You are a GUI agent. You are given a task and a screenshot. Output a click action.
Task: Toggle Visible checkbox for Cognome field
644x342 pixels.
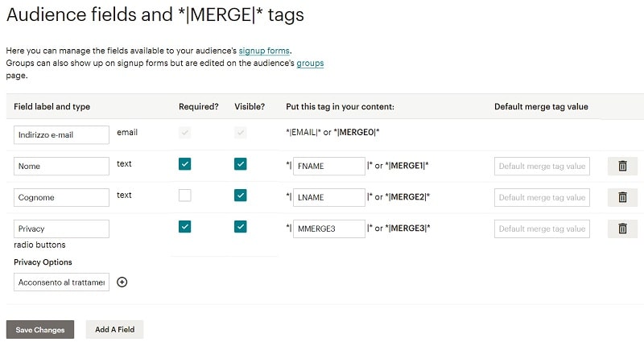tap(240, 196)
